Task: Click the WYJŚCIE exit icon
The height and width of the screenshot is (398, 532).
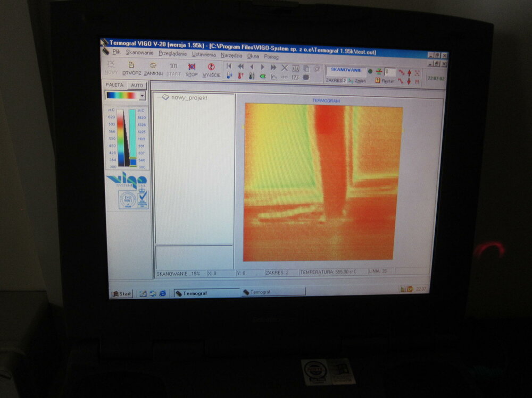Action: click(211, 70)
